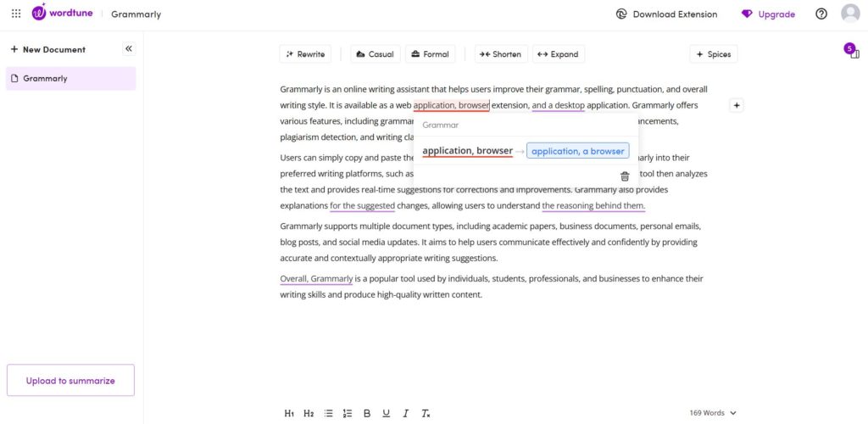Click the underlined 'for the suggested' phrase
The width and height of the screenshot is (868, 424).
pos(362,206)
